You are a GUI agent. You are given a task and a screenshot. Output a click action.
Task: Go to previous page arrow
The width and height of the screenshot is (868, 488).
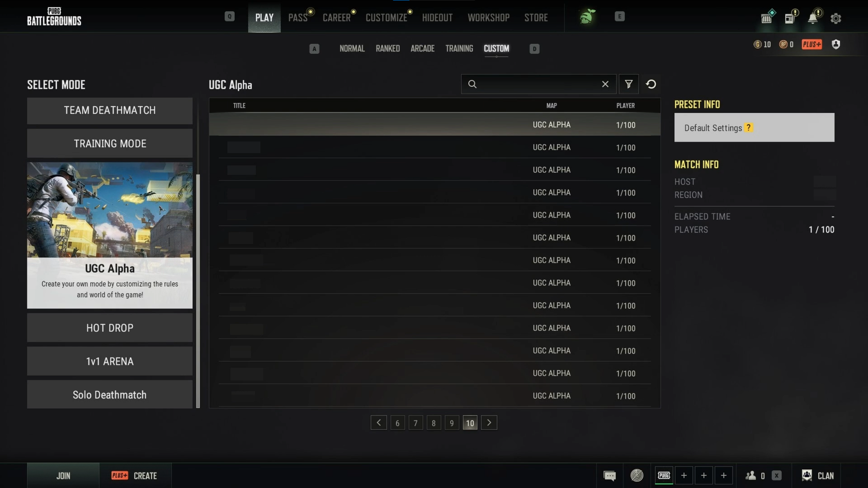(x=379, y=422)
